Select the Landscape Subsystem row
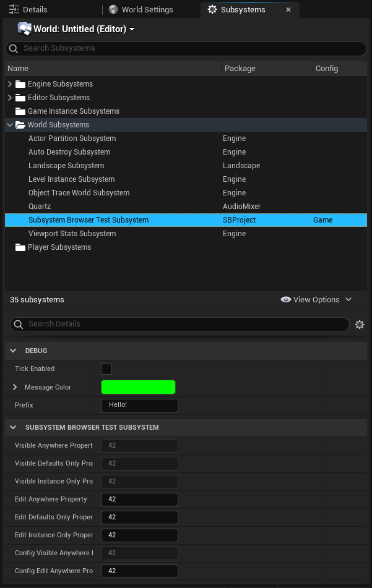Viewport: 372px width, 588px height. click(x=66, y=166)
